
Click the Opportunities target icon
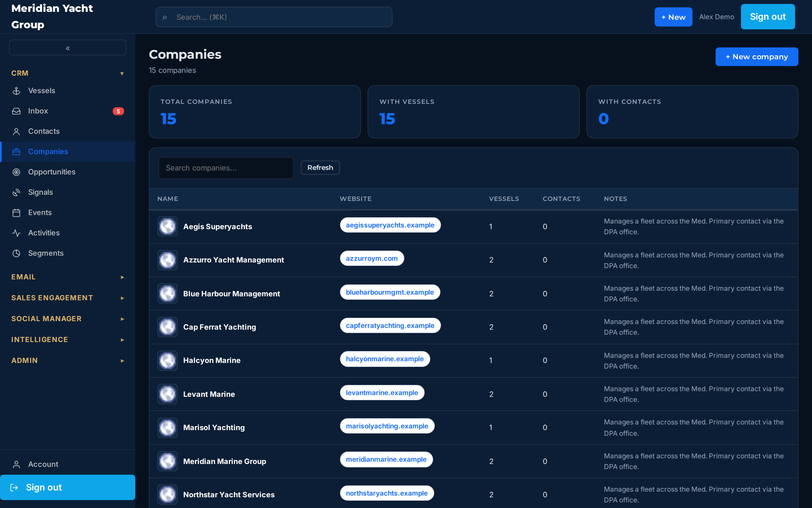coord(16,172)
